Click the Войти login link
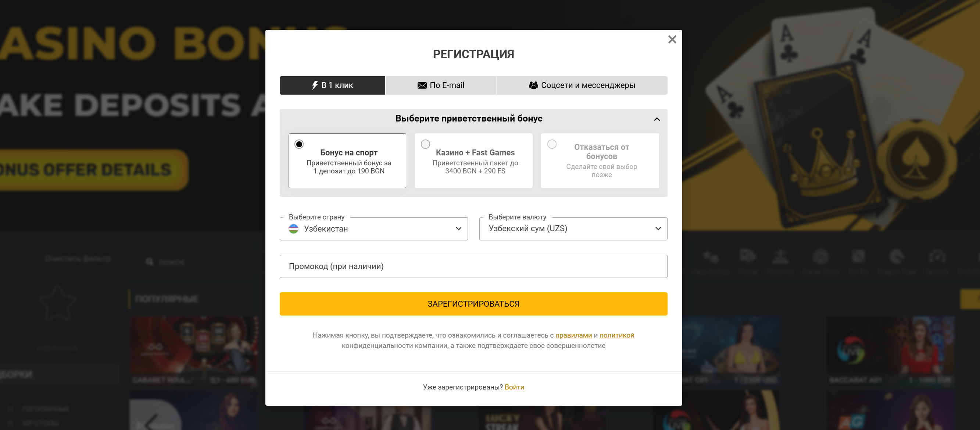The width and height of the screenshot is (980, 430). click(x=514, y=387)
